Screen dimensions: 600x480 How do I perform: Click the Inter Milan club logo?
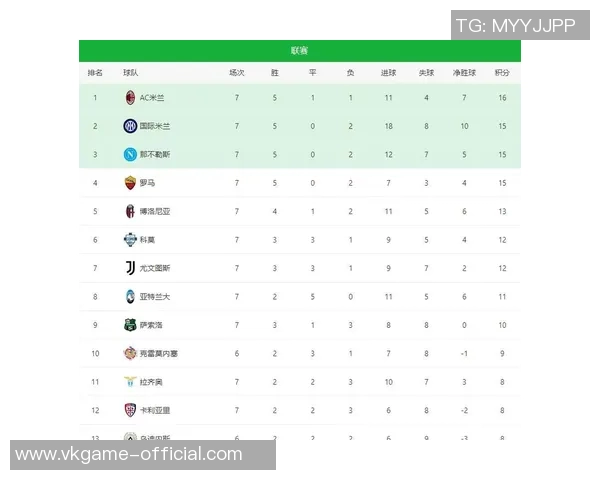pyautogui.click(x=130, y=126)
